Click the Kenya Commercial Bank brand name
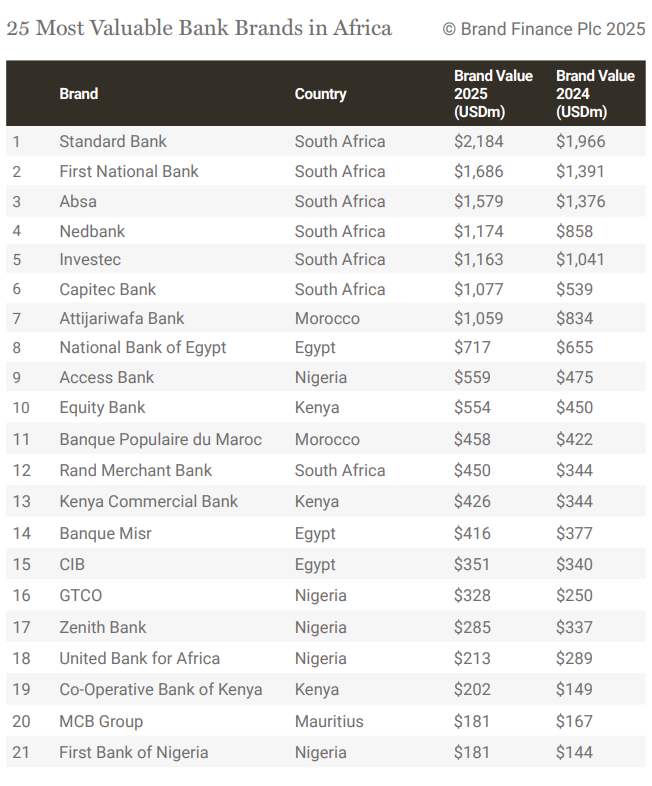This screenshot has height=786, width=652. 149,501
